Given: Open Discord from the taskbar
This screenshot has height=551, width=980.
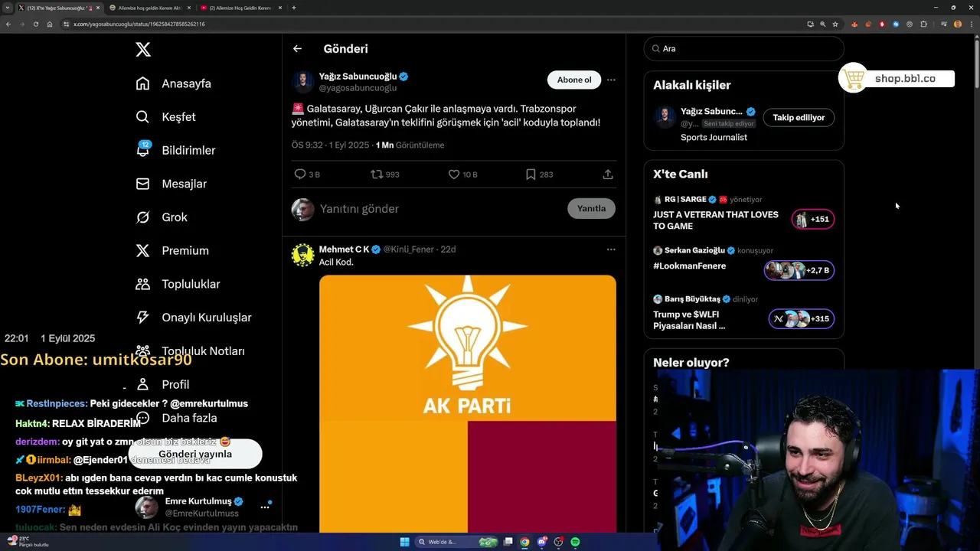Looking at the screenshot, I should (541, 542).
